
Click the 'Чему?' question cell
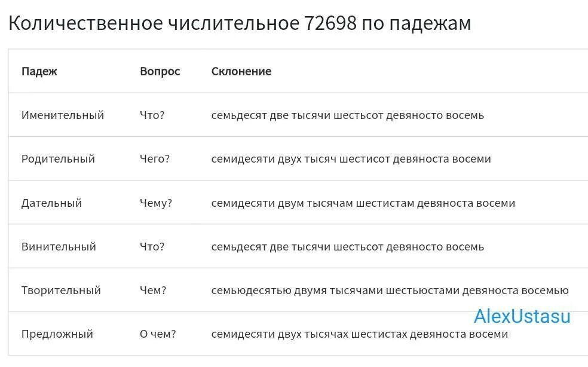[156, 203]
